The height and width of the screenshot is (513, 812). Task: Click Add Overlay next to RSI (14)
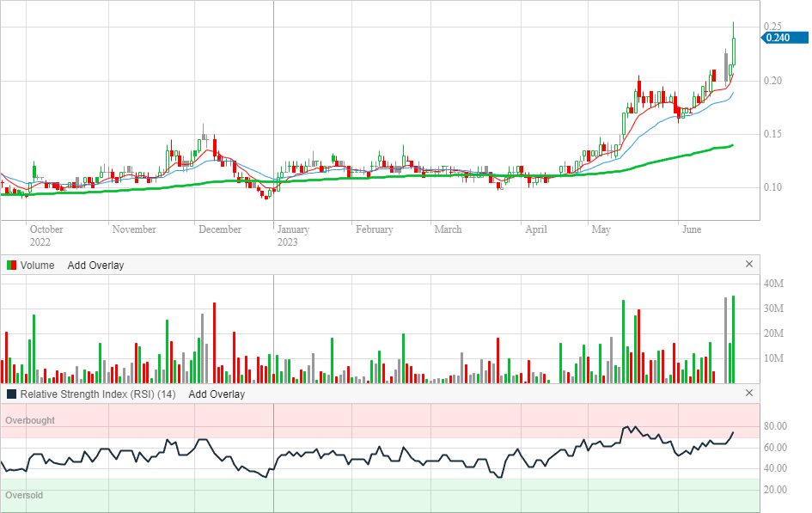pyautogui.click(x=217, y=394)
